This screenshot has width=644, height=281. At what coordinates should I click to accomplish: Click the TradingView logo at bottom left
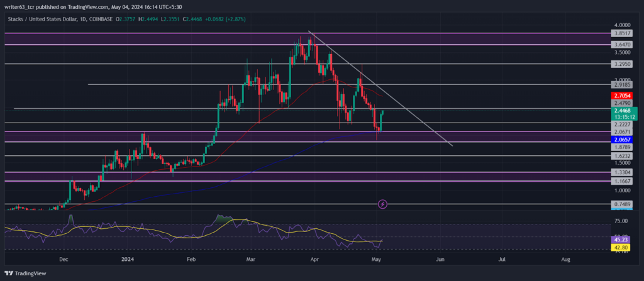[x=25, y=273]
